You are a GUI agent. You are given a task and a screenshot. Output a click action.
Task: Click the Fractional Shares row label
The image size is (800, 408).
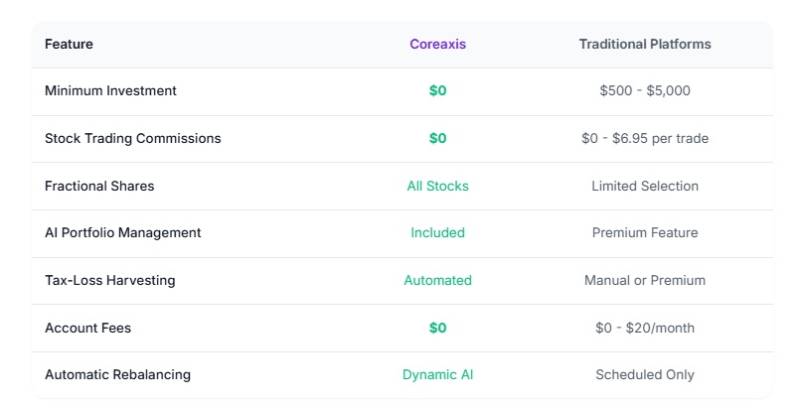click(x=99, y=186)
